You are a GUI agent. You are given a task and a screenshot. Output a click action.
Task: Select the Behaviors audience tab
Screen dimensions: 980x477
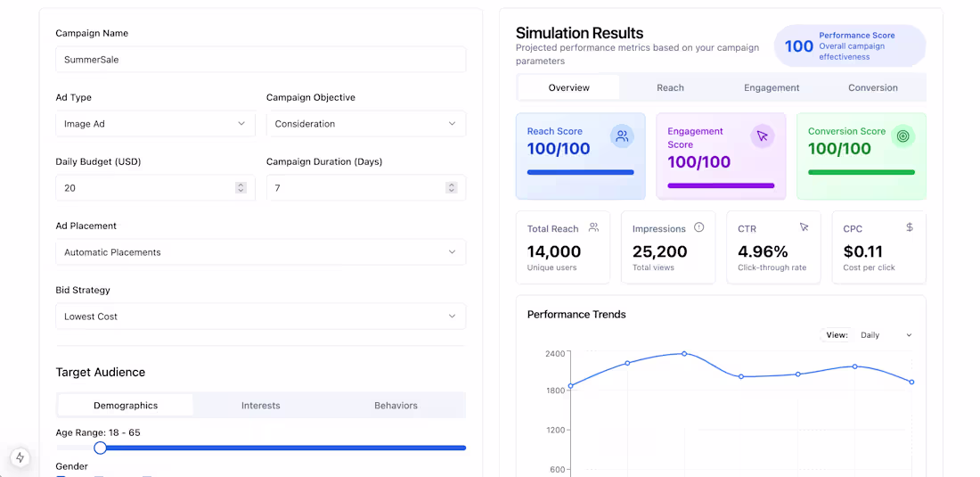pos(396,406)
